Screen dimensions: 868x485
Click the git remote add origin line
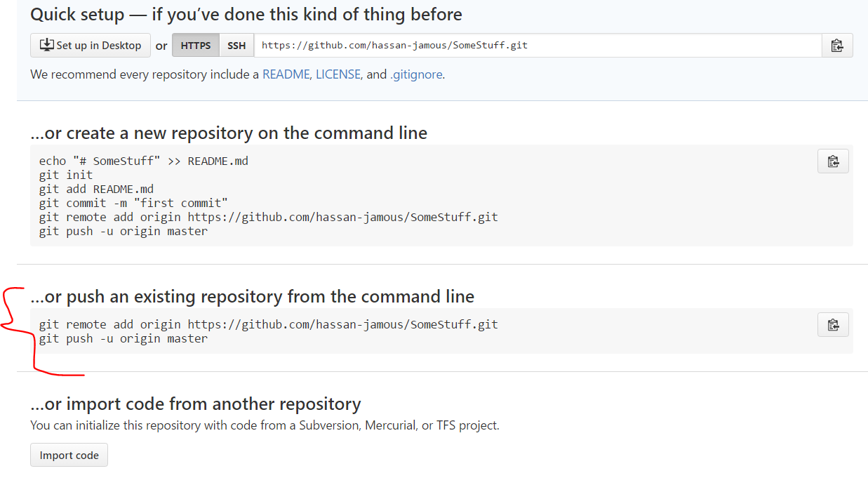(269, 324)
